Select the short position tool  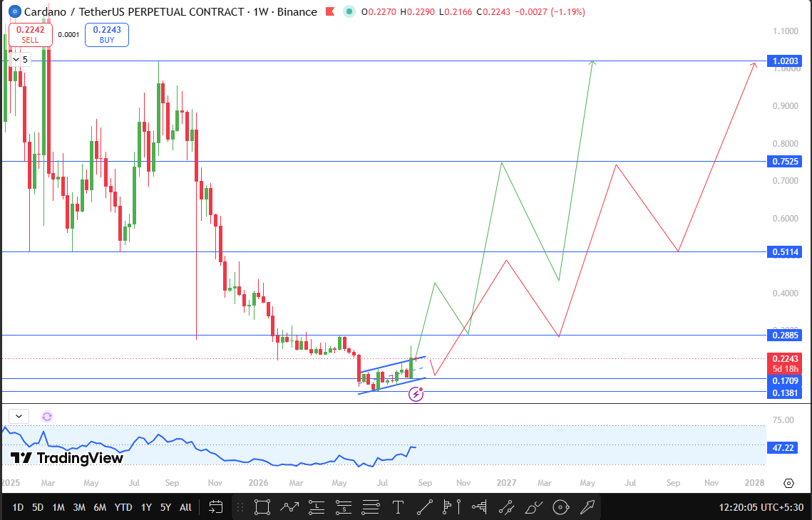[x=344, y=507]
